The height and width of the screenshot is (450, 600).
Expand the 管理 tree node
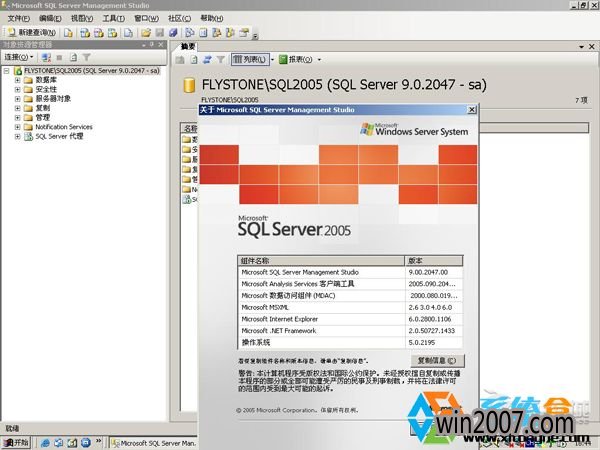click(x=17, y=117)
